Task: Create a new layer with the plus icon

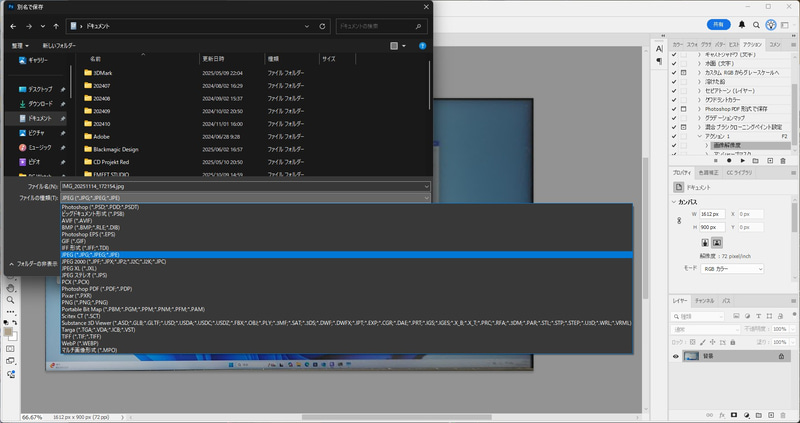Action: [771, 415]
